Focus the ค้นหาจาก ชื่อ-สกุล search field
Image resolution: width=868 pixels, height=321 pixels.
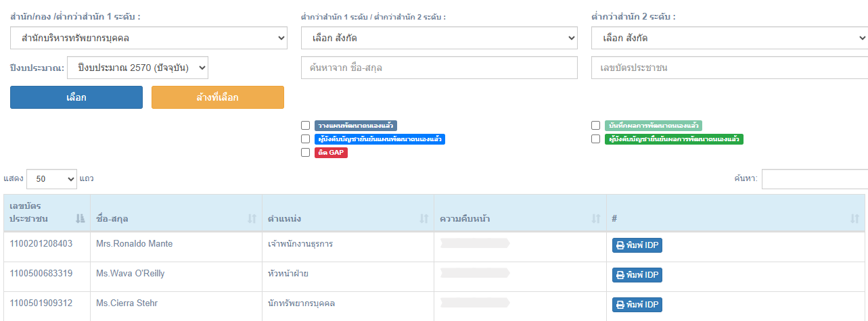(439, 68)
